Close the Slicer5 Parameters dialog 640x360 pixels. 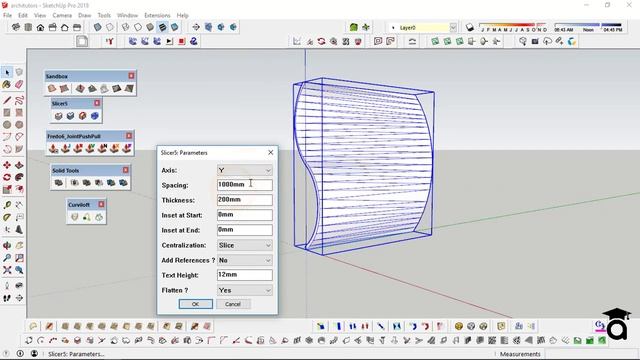(x=271, y=152)
